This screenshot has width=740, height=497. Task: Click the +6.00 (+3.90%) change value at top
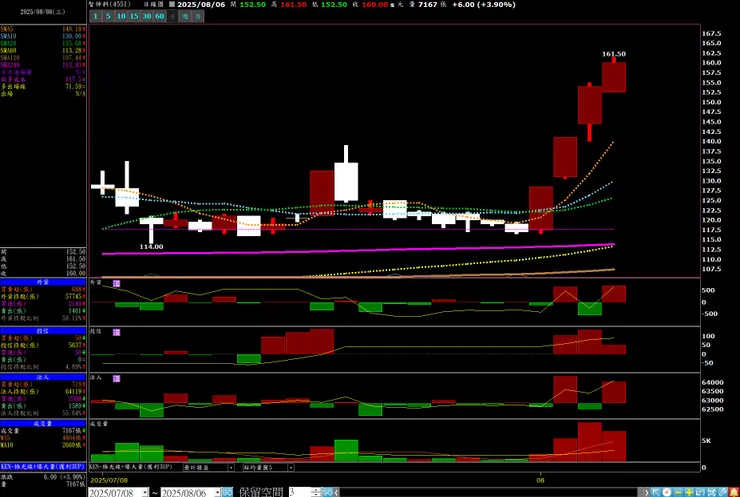click(x=483, y=4)
